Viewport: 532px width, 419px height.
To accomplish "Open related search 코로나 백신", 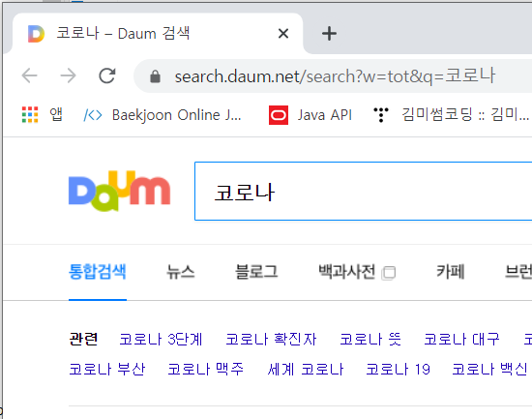I will pyautogui.click(x=490, y=369).
